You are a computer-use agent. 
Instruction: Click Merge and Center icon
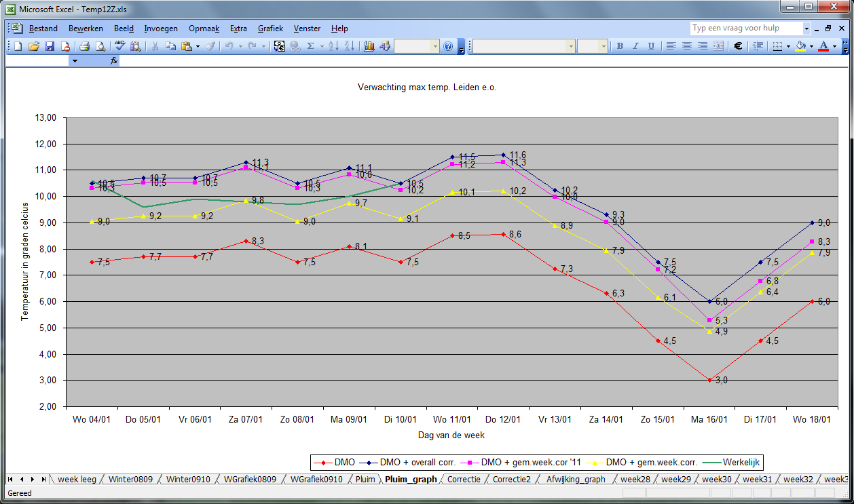coord(718,46)
